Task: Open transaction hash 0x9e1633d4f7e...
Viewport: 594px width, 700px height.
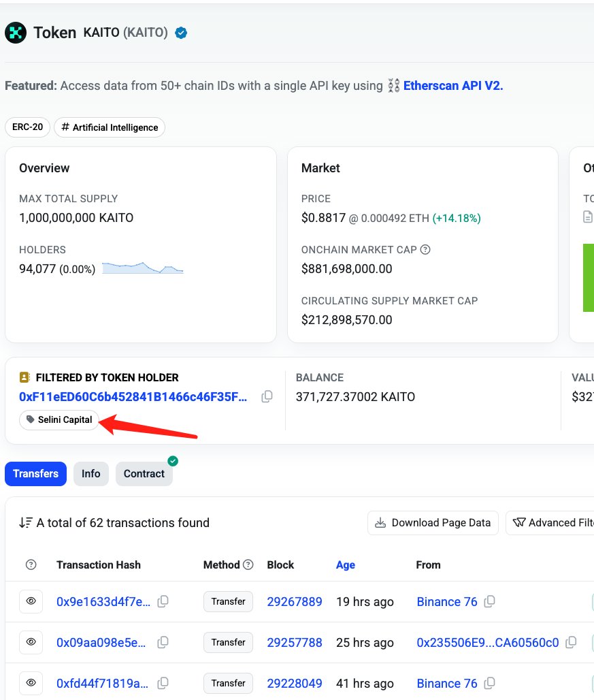Action: (103, 602)
